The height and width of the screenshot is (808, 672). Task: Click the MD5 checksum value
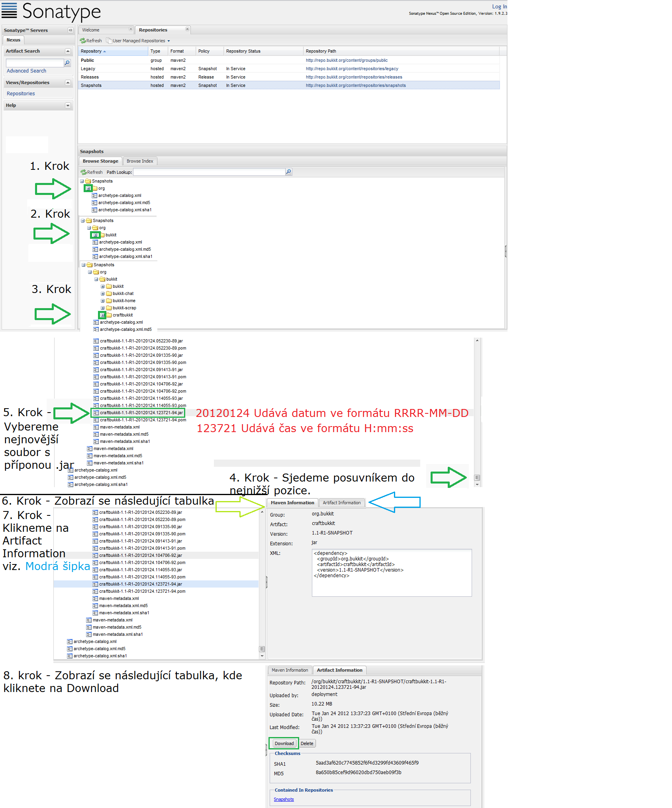[x=359, y=772]
